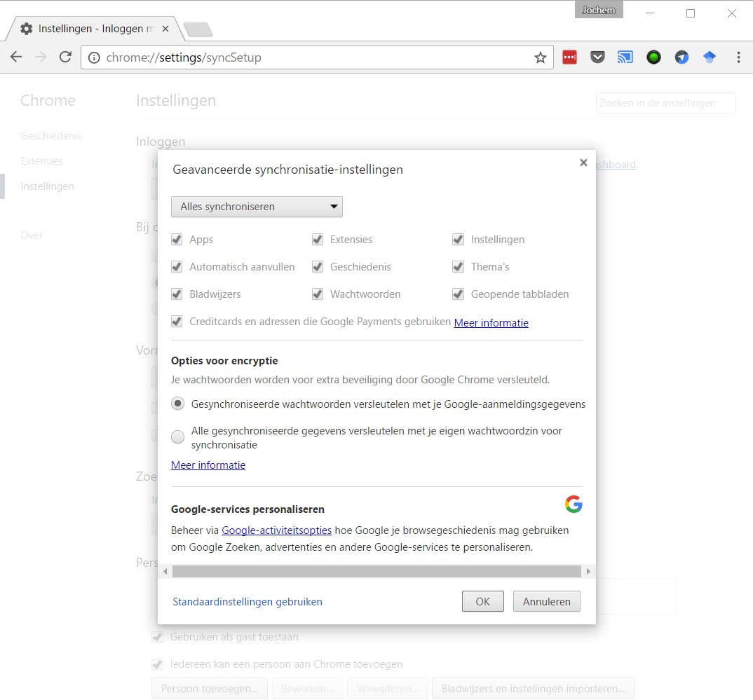Select encryption with Google-aanmeldingsgegevens radio
This screenshot has width=753, height=700.
coord(177,404)
